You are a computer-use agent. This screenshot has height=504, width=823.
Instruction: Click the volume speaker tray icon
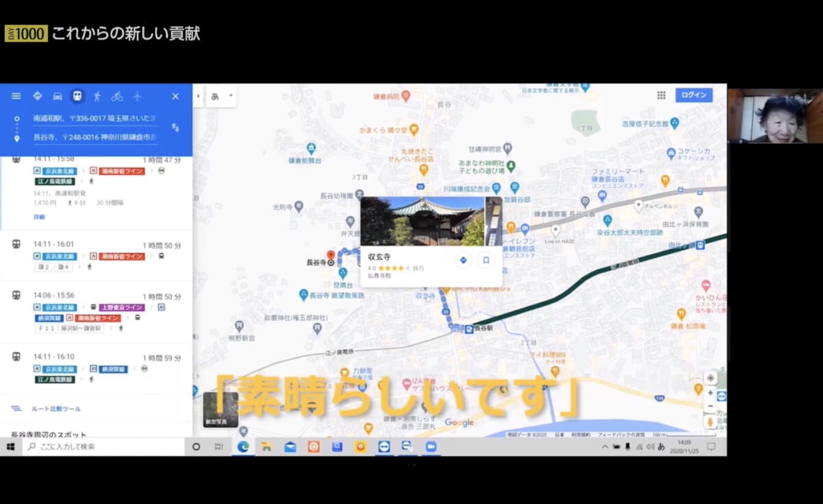[x=649, y=446]
